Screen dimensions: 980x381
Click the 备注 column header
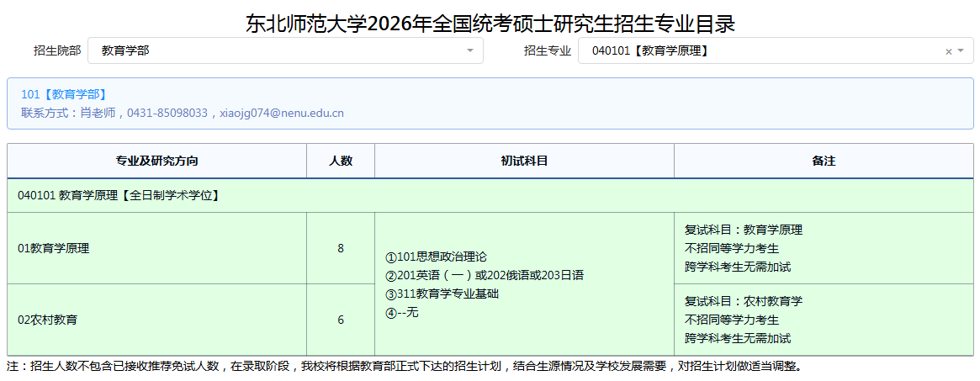[x=824, y=161]
